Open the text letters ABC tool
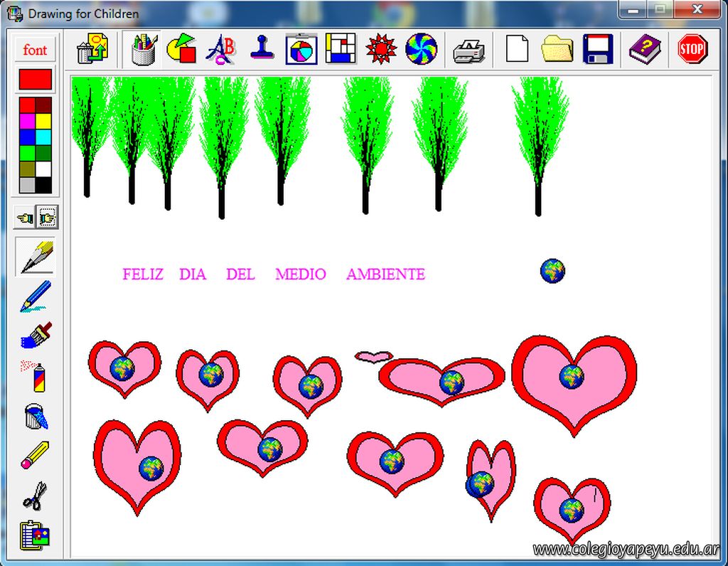The image size is (728, 566). (x=221, y=49)
